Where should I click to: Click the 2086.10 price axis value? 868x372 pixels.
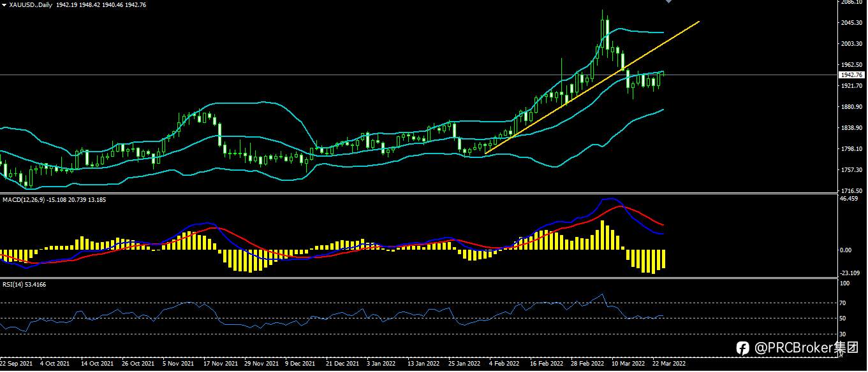tap(851, 3)
